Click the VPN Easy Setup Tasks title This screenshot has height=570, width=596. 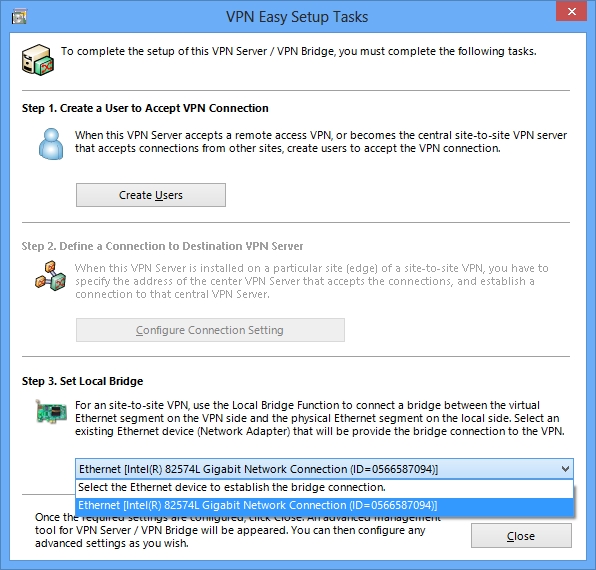[297, 17]
